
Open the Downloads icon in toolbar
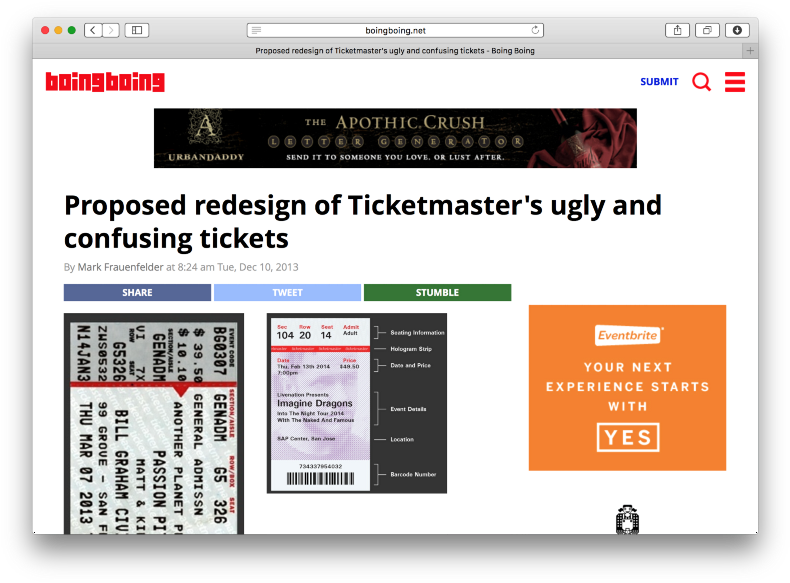point(737,30)
